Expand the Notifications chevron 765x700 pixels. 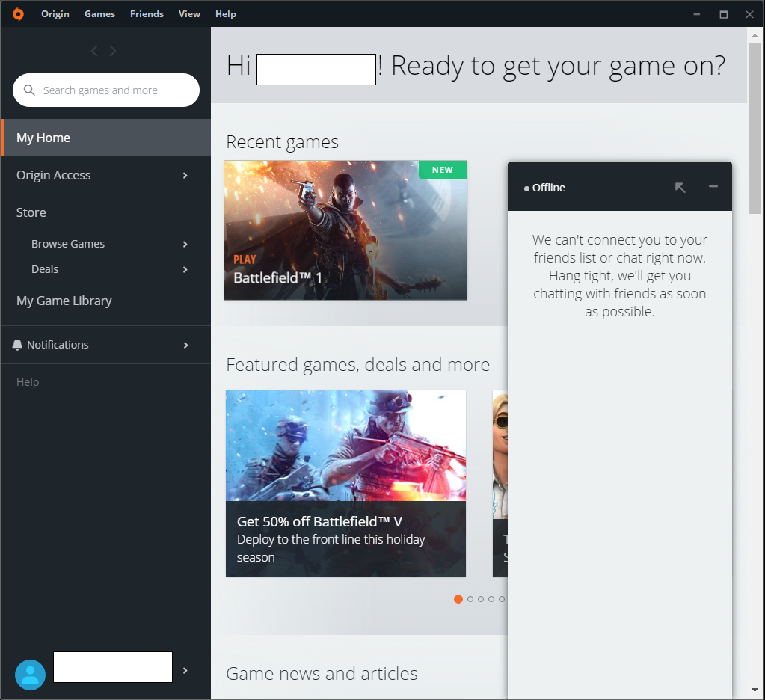185,346
